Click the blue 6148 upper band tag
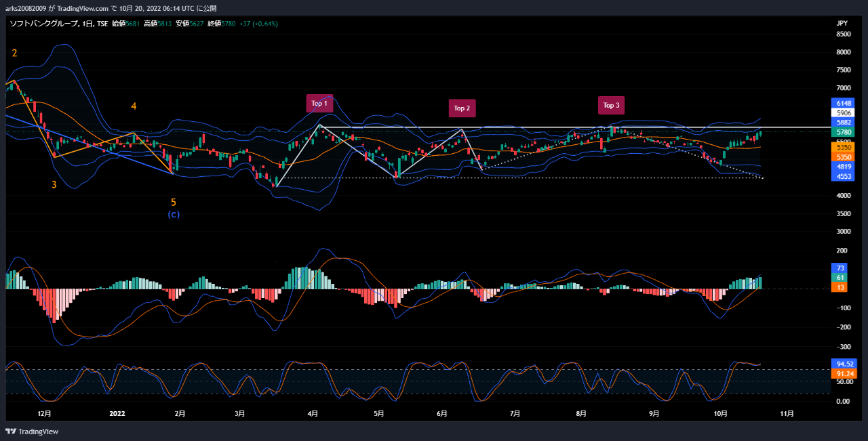 point(844,103)
